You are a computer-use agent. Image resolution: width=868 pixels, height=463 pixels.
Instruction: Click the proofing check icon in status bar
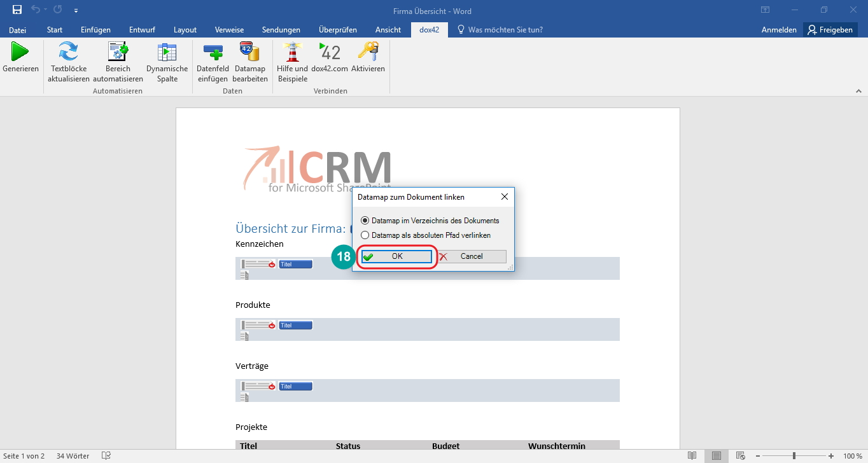coord(106,456)
